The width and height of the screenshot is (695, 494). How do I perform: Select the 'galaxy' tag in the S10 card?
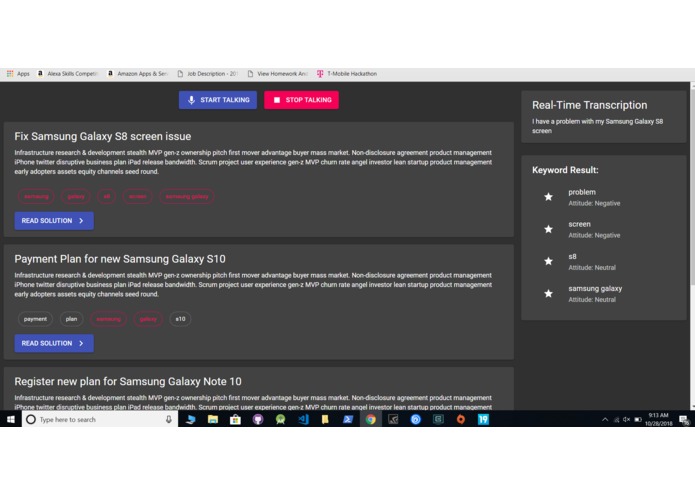(x=148, y=319)
